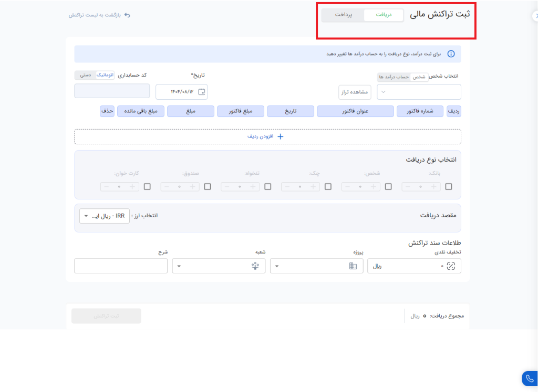Switch accounting code mode to دستی
Viewport: 538px width, 392px height.
click(x=85, y=75)
